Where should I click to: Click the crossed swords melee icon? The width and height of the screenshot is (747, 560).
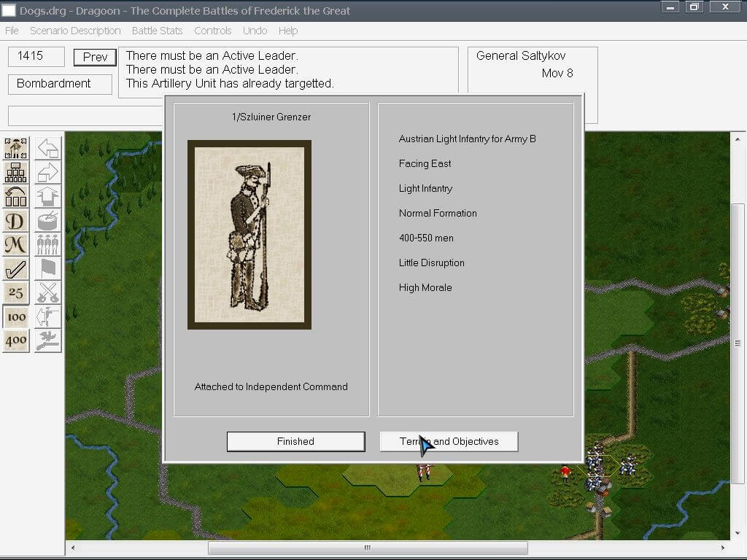[x=48, y=292]
